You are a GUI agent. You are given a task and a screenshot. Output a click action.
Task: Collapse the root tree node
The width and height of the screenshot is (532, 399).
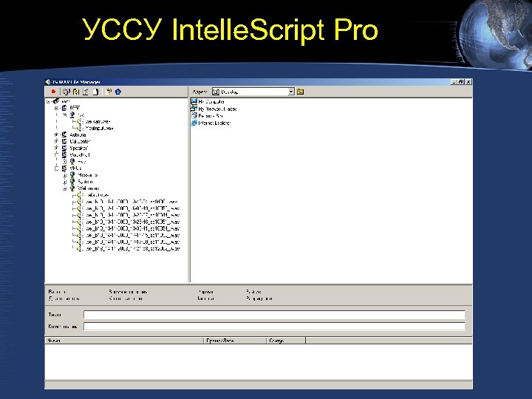click(x=48, y=101)
